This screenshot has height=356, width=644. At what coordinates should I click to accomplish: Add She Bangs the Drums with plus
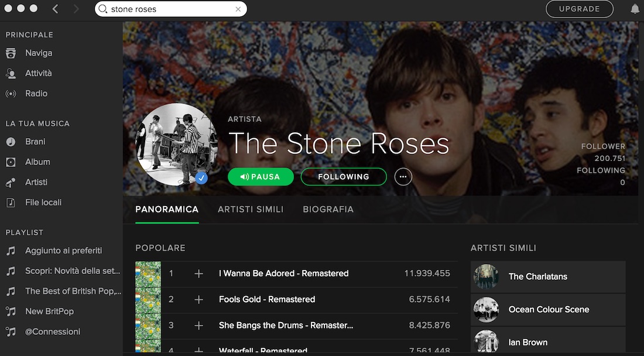pos(198,325)
